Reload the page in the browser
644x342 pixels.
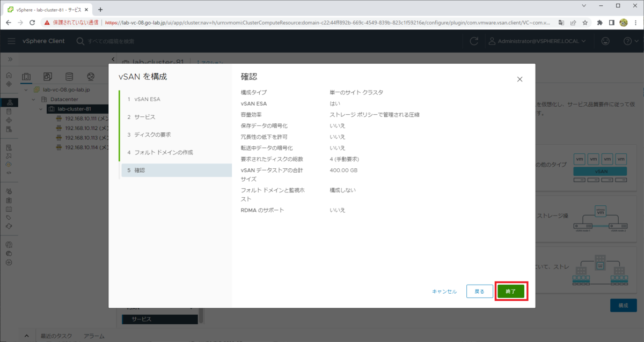[x=32, y=23]
